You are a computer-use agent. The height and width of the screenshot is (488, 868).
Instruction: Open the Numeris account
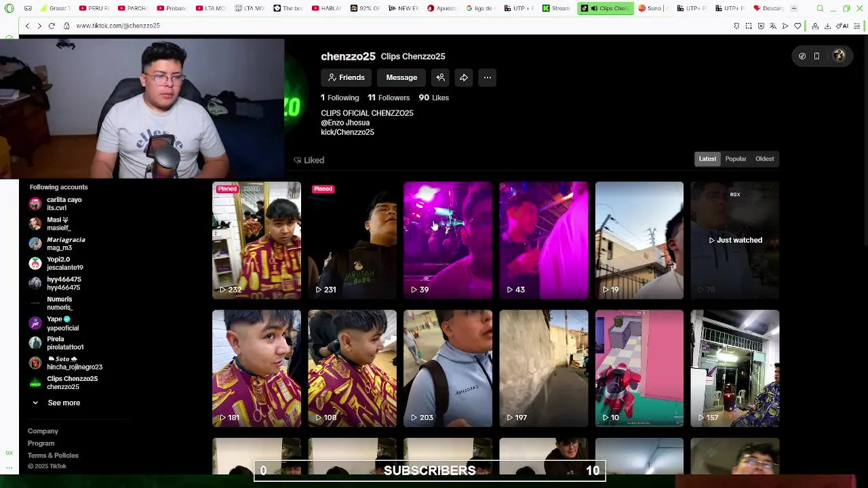click(60, 303)
